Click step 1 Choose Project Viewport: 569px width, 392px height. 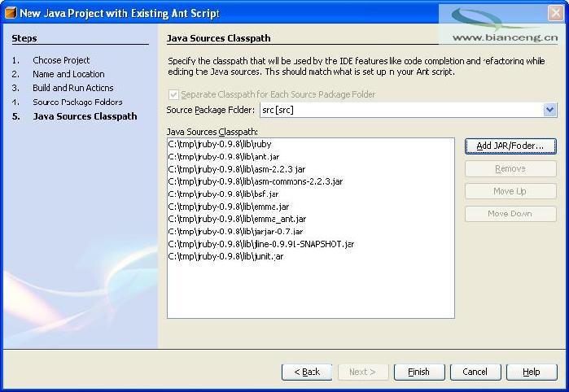pyautogui.click(x=61, y=60)
